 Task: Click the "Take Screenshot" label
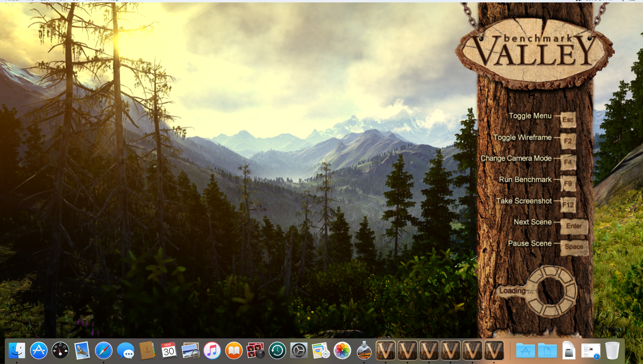coord(524,201)
